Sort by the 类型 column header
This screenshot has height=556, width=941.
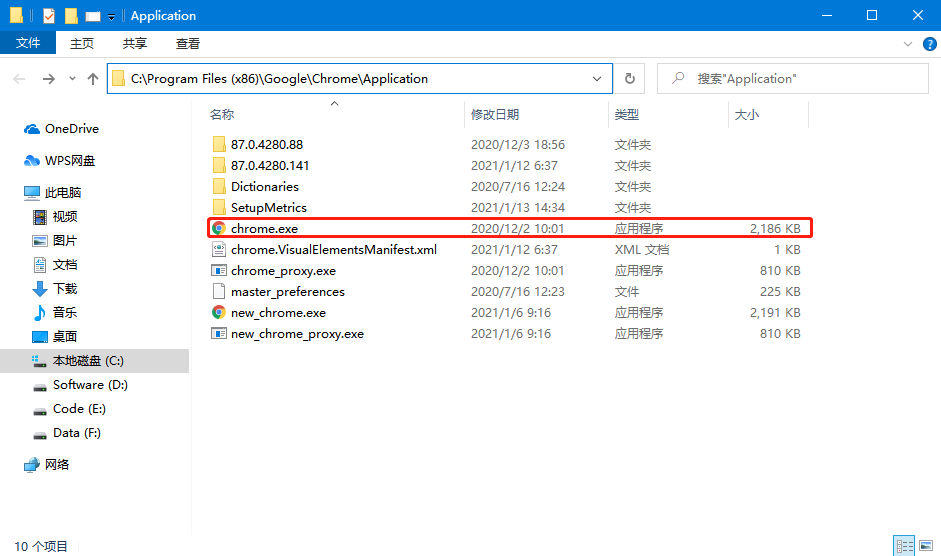point(627,114)
